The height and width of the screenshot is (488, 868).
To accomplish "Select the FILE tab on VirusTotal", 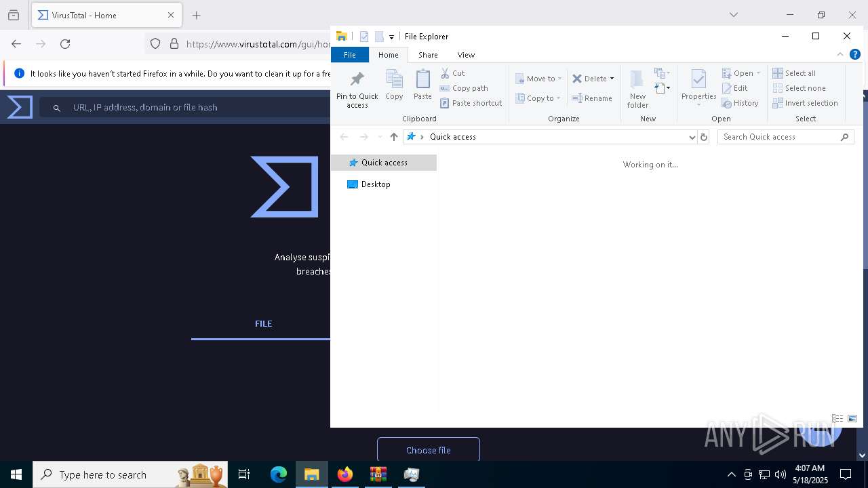I will [263, 324].
